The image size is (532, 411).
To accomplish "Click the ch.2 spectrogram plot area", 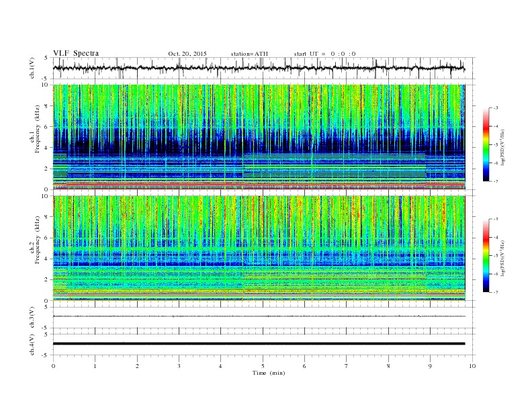I will click(259, 248).
